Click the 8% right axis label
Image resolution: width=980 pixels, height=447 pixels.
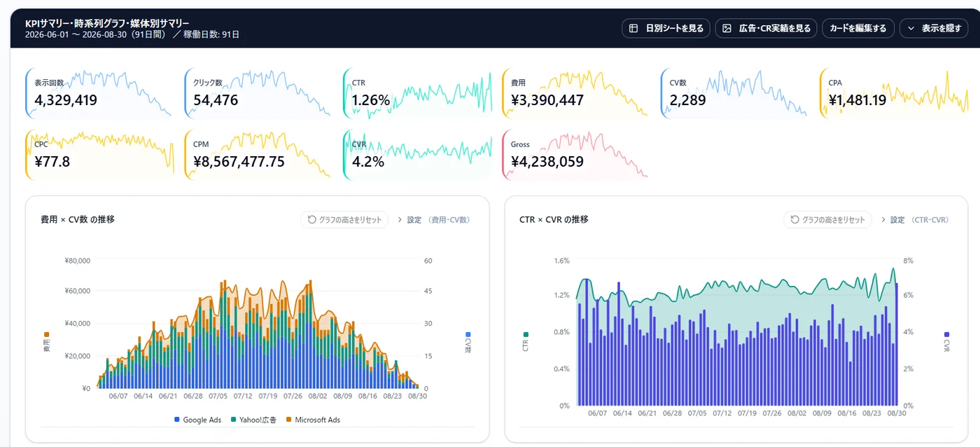[x=908, y=261]
